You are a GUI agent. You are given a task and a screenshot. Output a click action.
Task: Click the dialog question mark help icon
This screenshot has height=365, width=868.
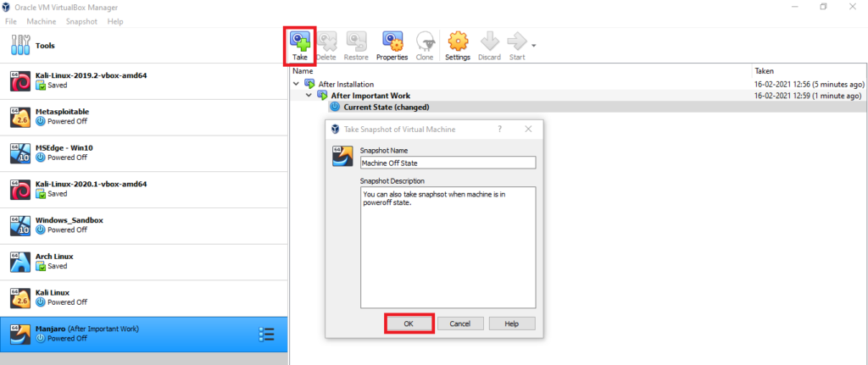(x=499, y=129)
